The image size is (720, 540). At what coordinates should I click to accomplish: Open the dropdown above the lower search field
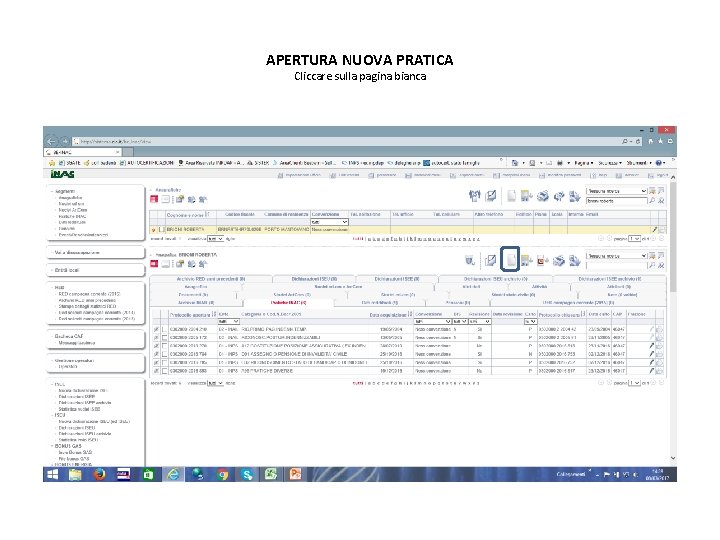(616, 255)
